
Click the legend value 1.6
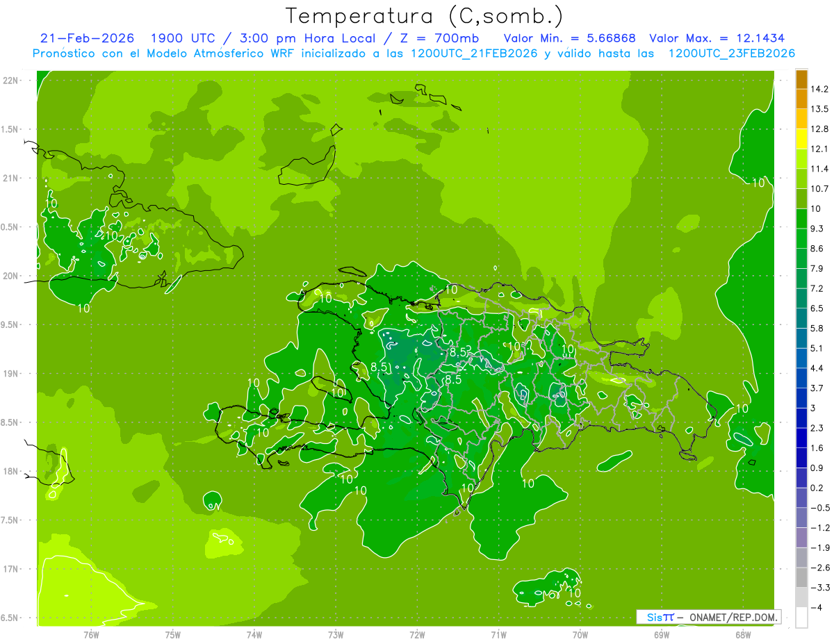[x=817, y=448]
